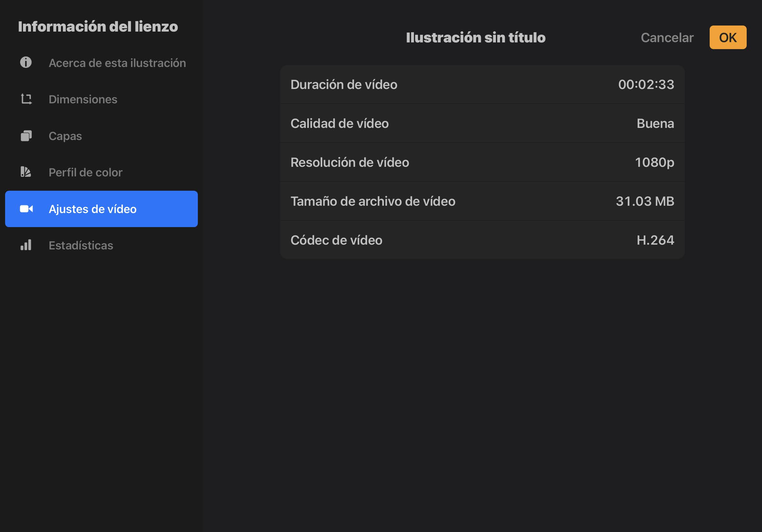The height and width of the screenshot is (532, 762).
Task: Click the Perfil de color swatch icon
Action: [x=26, y=172]
